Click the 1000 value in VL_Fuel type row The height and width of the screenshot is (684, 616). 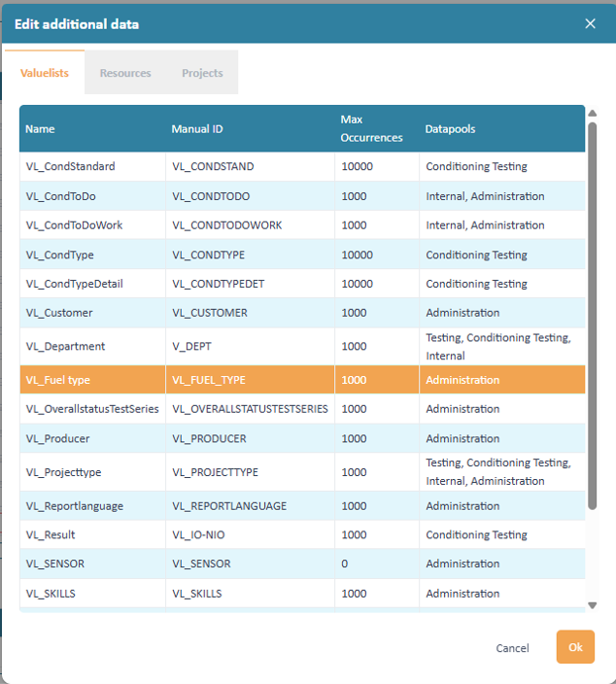[354, 380]
